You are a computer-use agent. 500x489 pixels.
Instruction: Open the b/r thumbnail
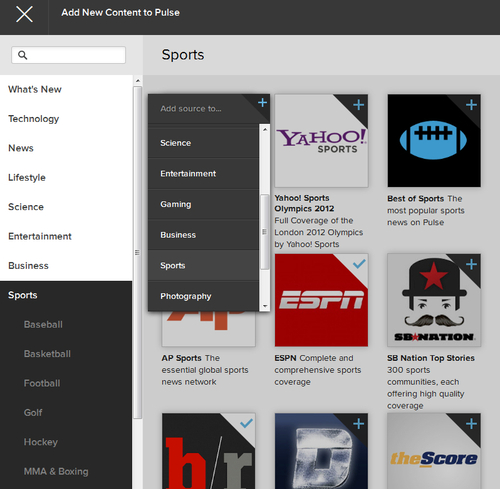point(209,451)
